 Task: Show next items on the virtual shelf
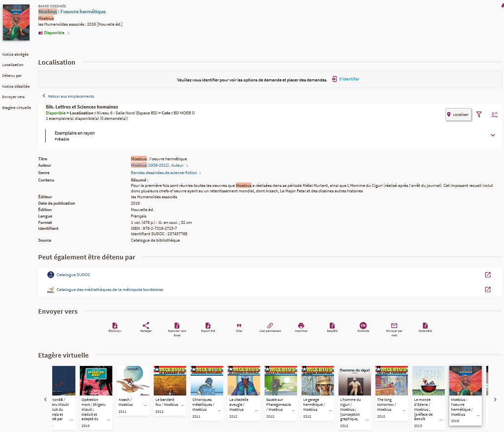pos(495,399)
